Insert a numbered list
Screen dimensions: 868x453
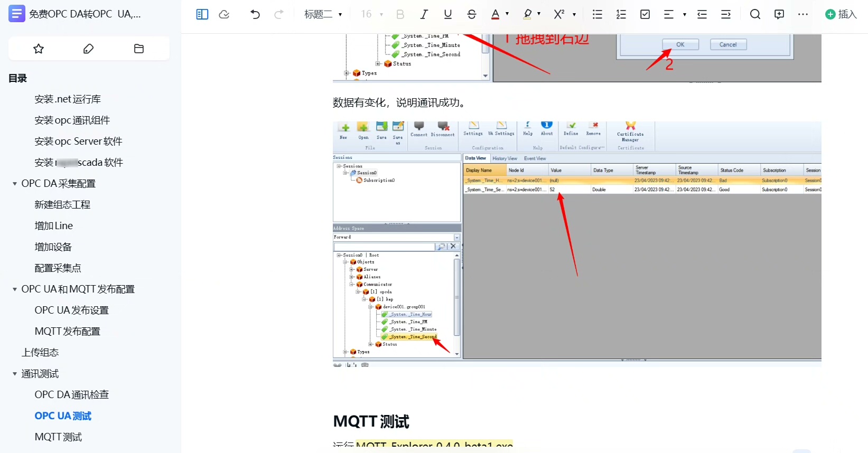[621, 14]
